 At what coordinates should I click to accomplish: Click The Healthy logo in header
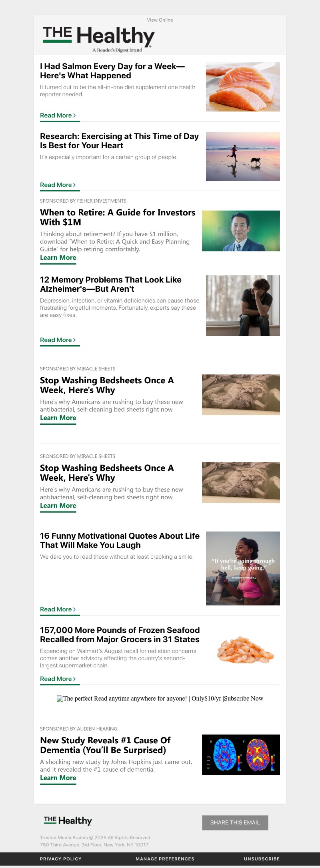tap(98, 39)
